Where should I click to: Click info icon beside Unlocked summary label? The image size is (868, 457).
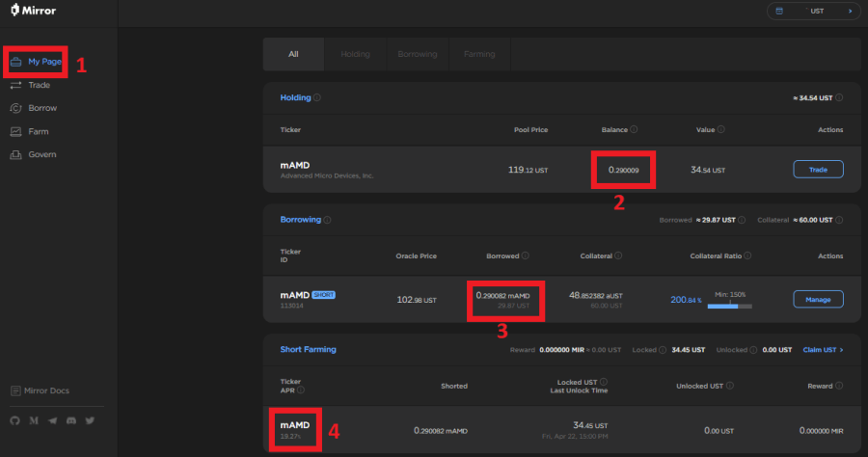pyautogui.click(x=753, y=350)
